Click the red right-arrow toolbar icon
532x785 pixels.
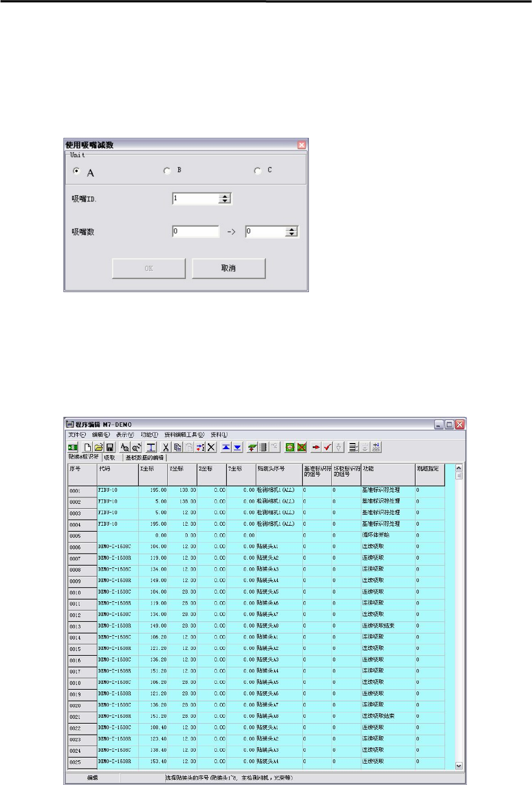point(316,447)
